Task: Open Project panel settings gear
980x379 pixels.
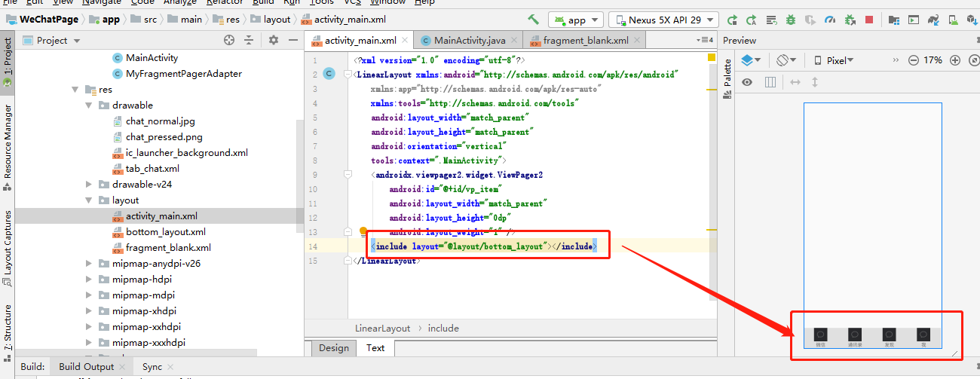Action: point(273,40)
